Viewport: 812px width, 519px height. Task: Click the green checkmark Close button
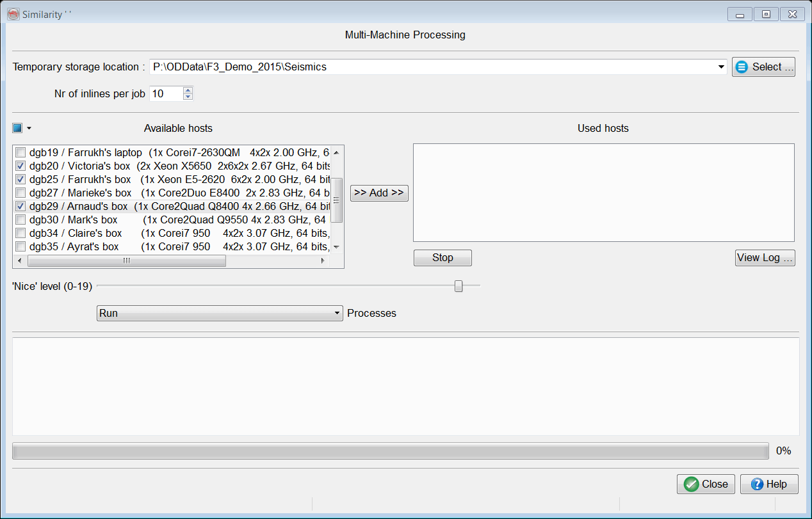706,484
